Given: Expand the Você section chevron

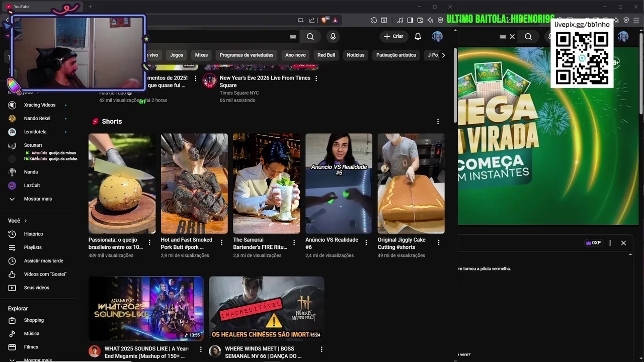Looking at the screenshot, I should [x=26, y=221].
